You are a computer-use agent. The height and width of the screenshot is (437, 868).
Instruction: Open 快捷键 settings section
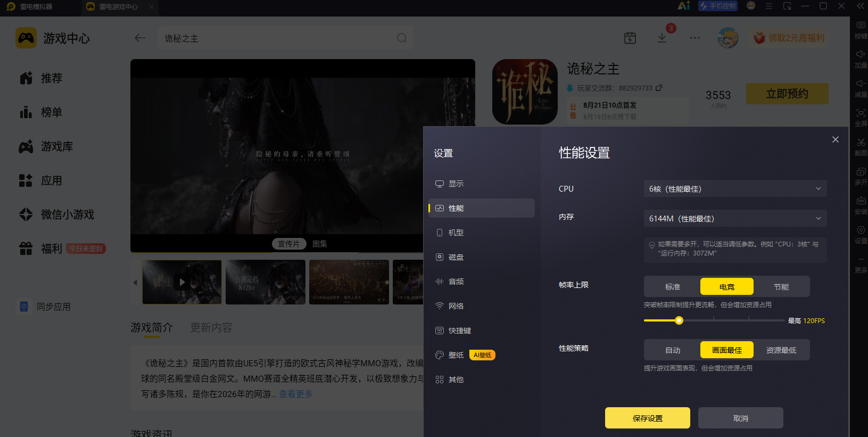(x=482, y=331)
